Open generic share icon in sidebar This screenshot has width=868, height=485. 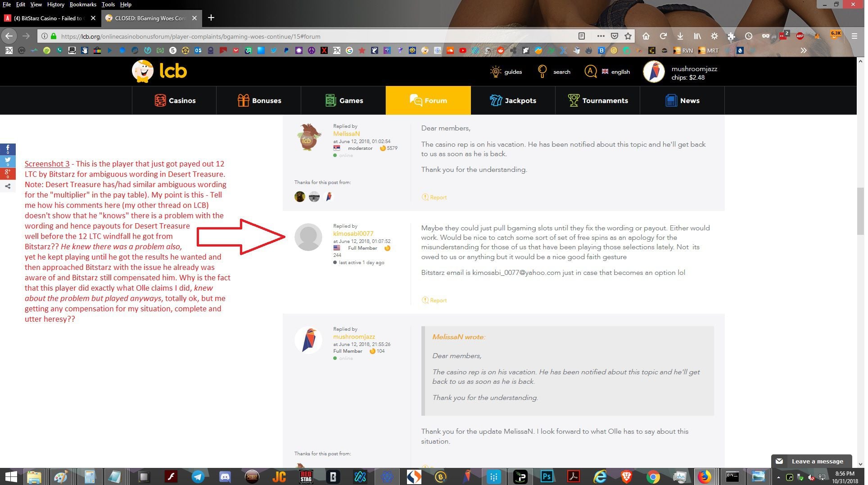pyautogui.click(x=8, y=186)
